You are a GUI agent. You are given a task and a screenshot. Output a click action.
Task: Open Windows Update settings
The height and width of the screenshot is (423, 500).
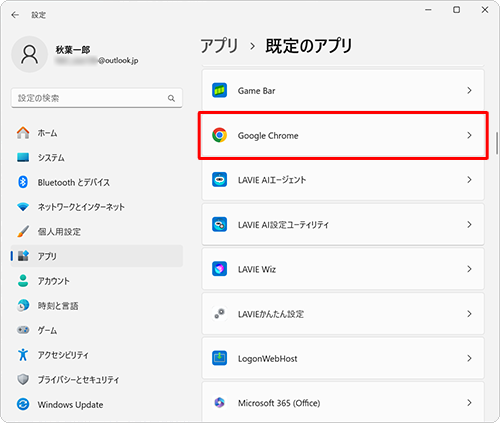(97, 404)
